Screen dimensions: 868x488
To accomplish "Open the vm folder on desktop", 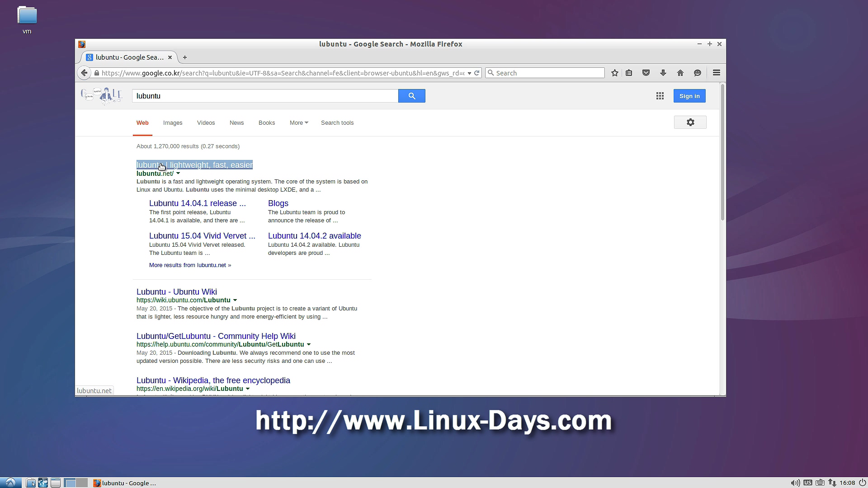I will (27, 20).
